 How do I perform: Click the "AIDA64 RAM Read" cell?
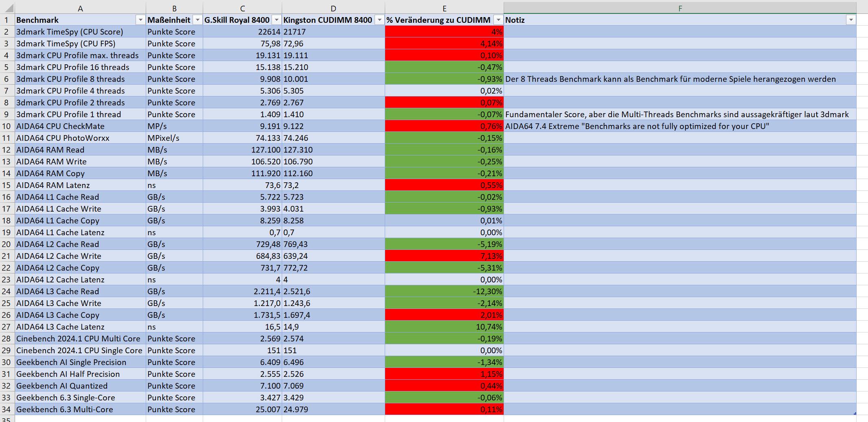[x=80, y=150]
